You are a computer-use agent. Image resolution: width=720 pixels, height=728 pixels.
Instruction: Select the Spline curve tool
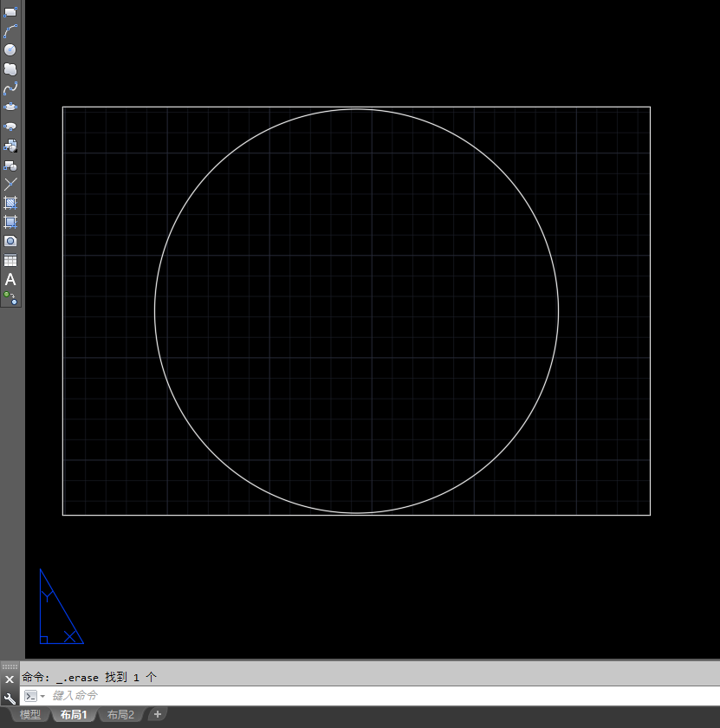[10, 88]
